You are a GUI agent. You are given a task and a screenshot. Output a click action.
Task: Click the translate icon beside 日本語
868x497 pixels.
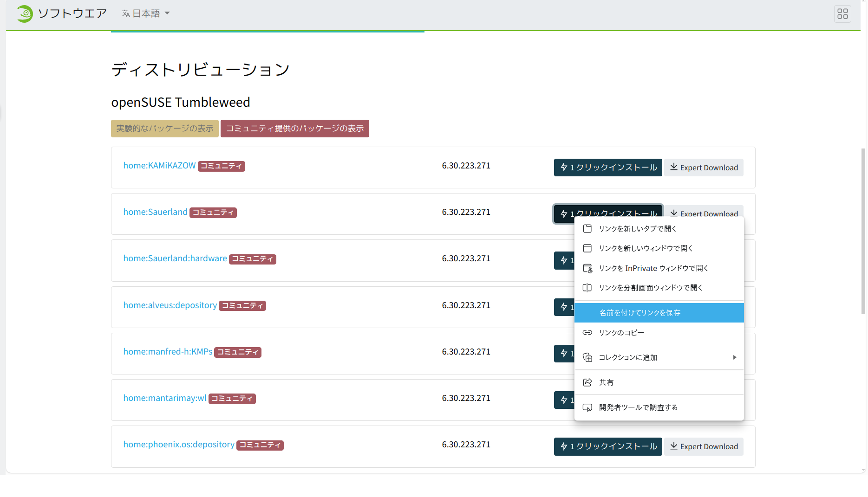125,14
